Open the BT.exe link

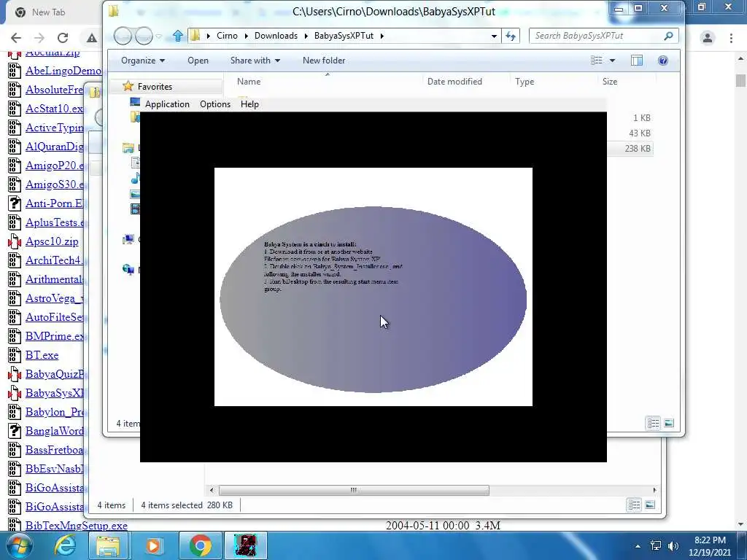coord(42,355)
